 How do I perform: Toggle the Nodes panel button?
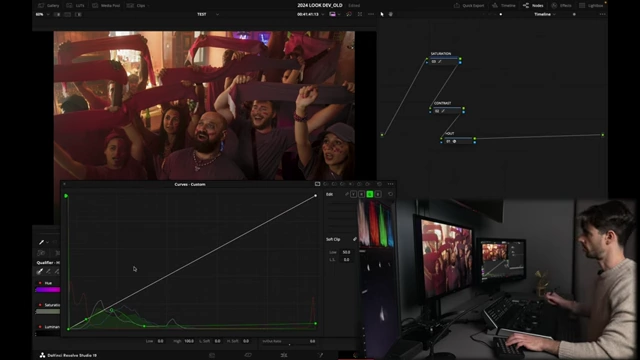click(x=533, y=5)
